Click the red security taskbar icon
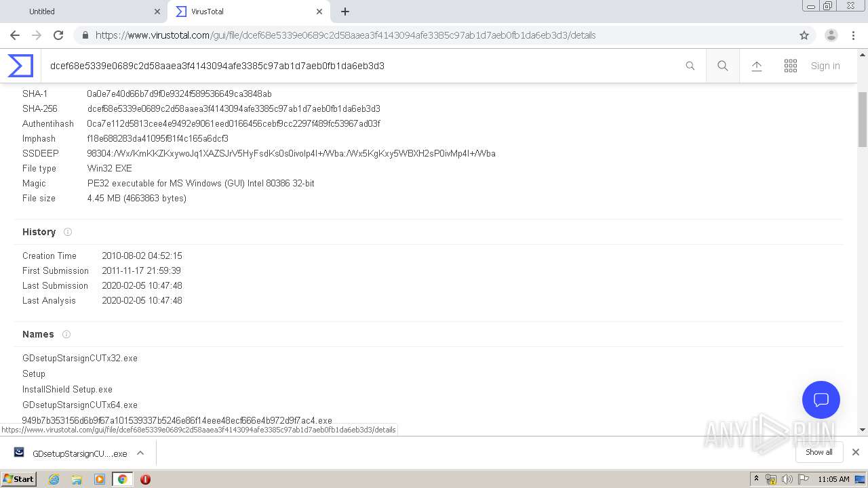868x488 pixels. point(145,479)
